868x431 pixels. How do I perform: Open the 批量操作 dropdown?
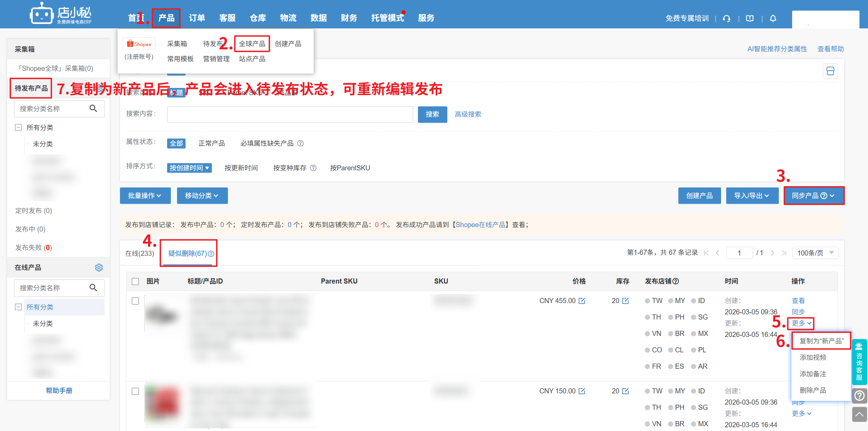click(x=145, y=196)
